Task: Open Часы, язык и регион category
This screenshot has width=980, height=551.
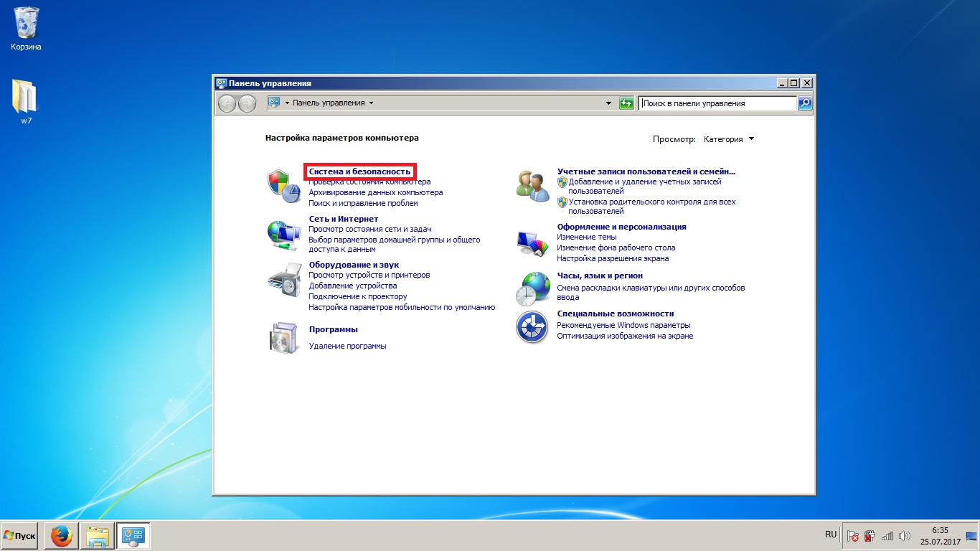Action: [x=600, y=276]
